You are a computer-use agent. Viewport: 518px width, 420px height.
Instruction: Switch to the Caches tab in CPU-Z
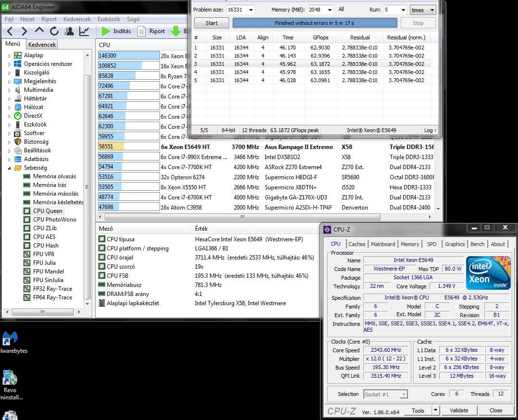click(x=357, y=244)
